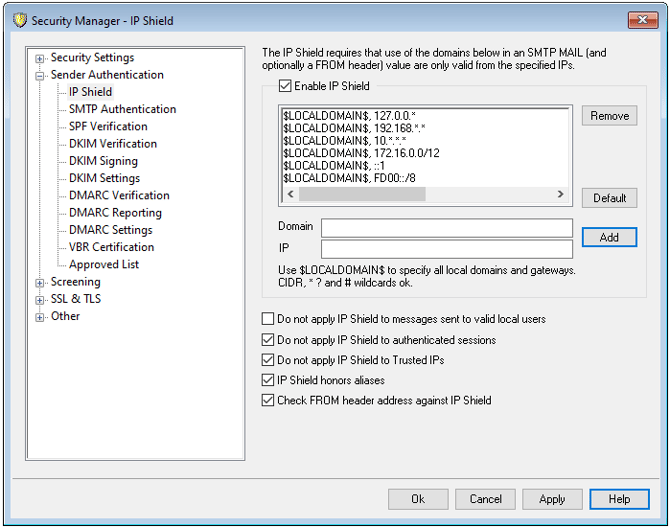Viewport: 670px width, 527px height.
Task: Expand the Screening tree node
Action: coord(40,283)
